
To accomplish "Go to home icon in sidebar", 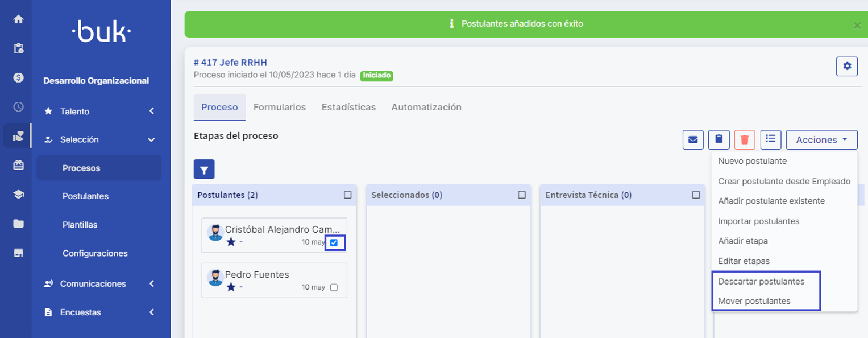I will tap(18, 19).
